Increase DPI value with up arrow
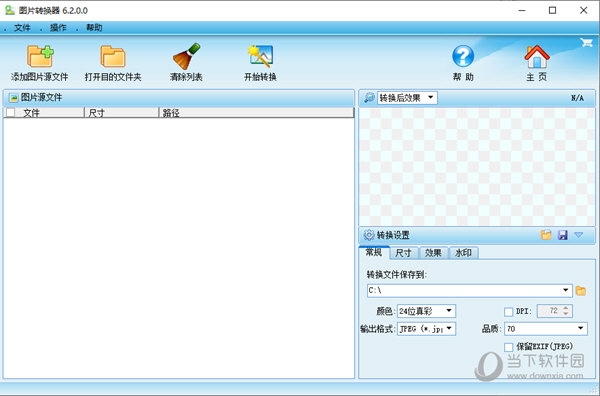 click(566, 308)
